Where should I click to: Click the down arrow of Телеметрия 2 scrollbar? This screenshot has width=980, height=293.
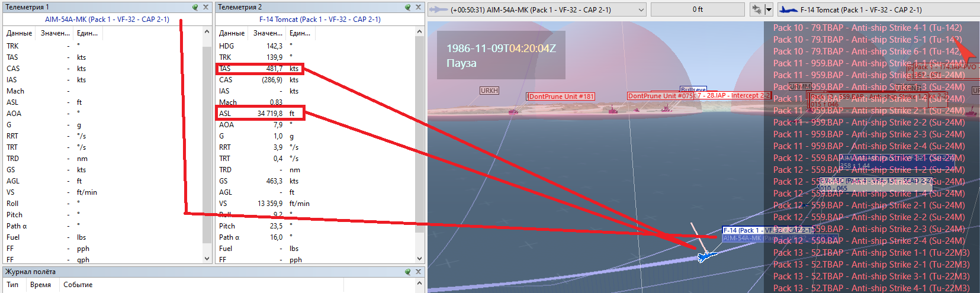[x=419, y=259]
